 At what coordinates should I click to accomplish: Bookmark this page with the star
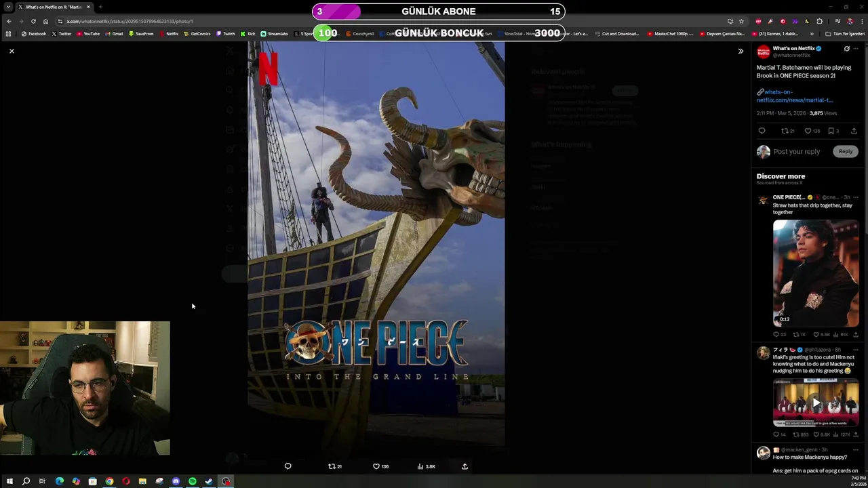[x=741, y=21]
